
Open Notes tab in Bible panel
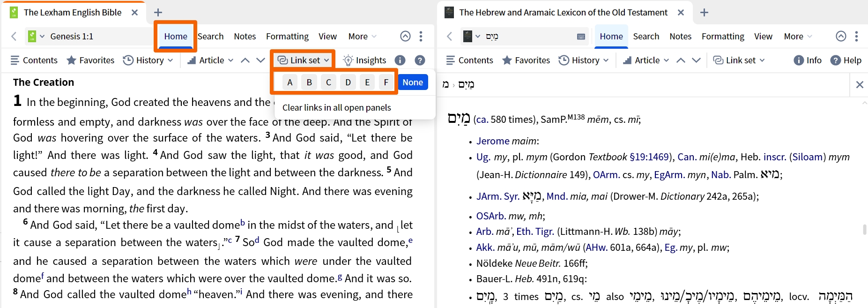pos(245,36)
